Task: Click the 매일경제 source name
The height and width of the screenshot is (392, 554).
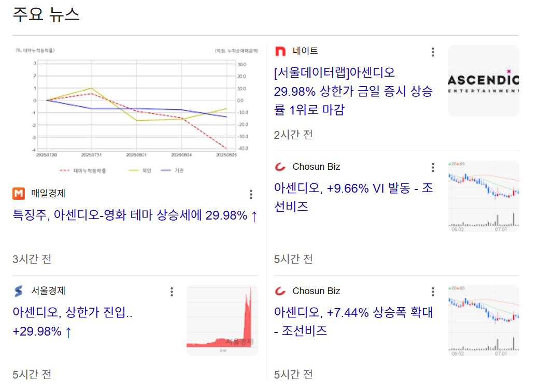Action: point(48,194)
